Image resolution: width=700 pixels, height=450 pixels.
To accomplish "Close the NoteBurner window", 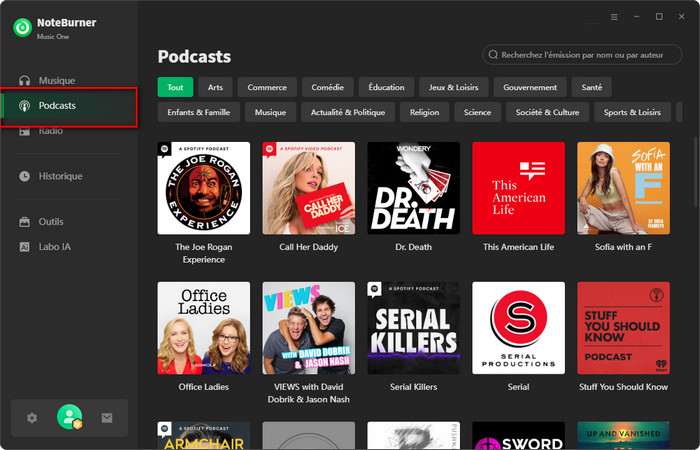I will pos(681,17).
